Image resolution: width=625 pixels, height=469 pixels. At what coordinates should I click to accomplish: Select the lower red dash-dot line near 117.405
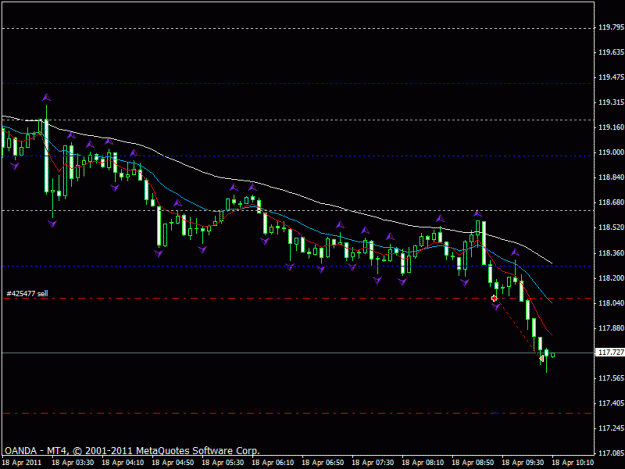coord(298,414)
